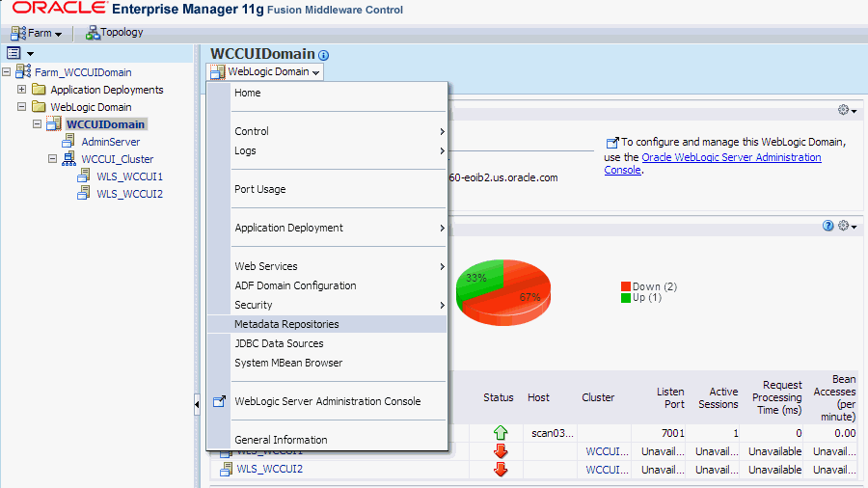Open the Control submenu
Image resolution: width=868 pixels, height=488 pixels.
(x=327, y=132)
